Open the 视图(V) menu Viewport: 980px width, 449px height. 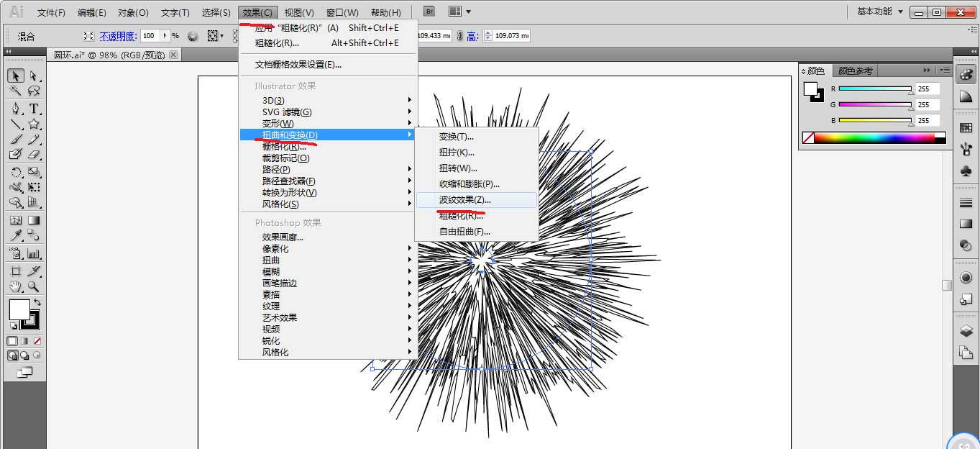(299, 13)
